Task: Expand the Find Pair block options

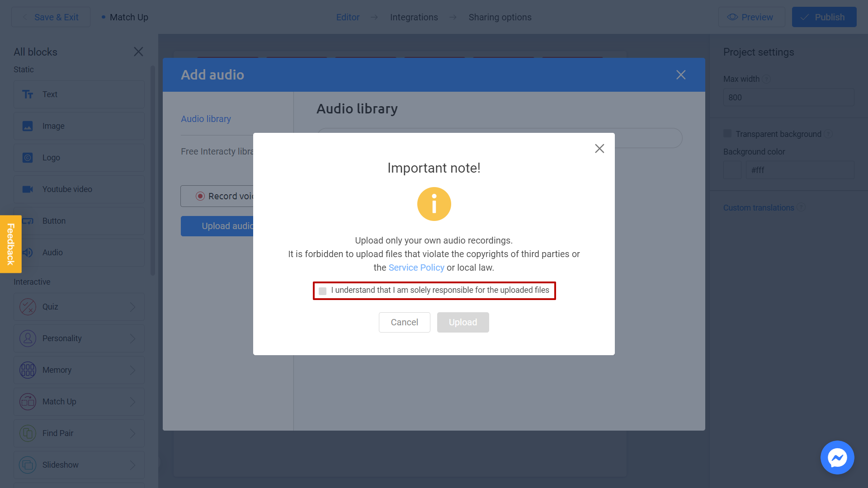Action: (133, 433)
